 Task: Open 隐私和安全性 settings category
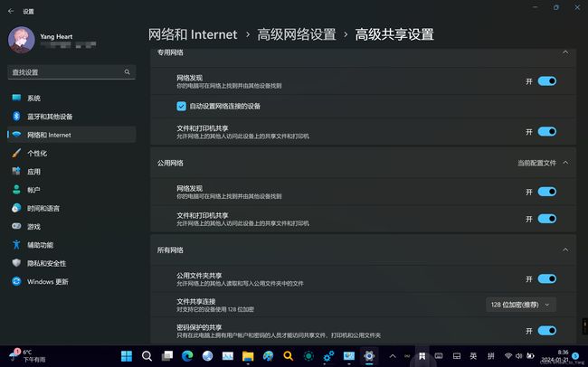(x=71, y=263)
